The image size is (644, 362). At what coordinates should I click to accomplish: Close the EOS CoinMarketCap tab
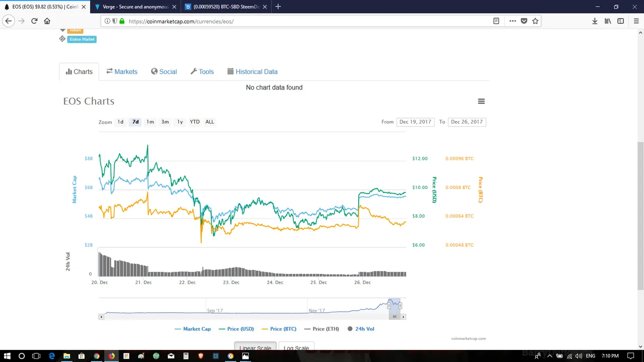click(84, 7)
